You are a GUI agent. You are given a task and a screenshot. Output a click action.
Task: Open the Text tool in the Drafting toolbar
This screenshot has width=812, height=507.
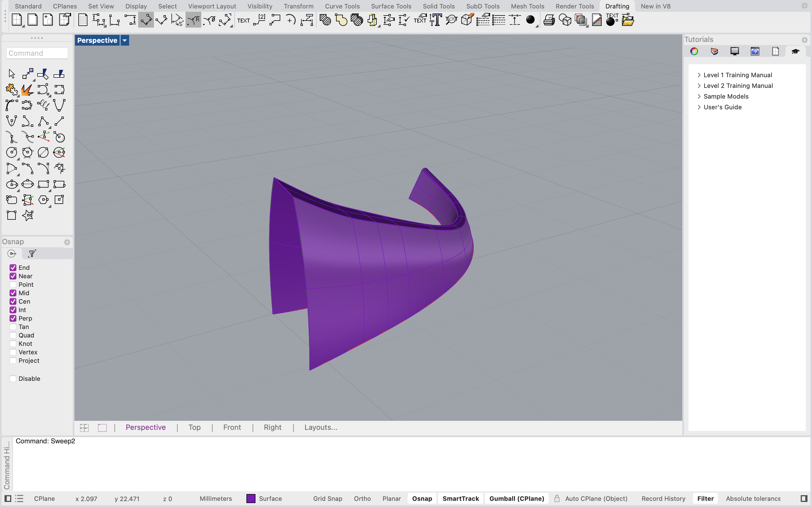pos(244,20)
